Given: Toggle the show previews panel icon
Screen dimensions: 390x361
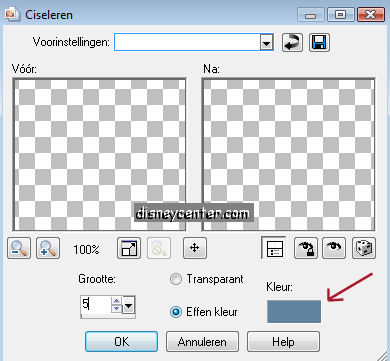Looking at the screenshot, I should tap(274, 248).
